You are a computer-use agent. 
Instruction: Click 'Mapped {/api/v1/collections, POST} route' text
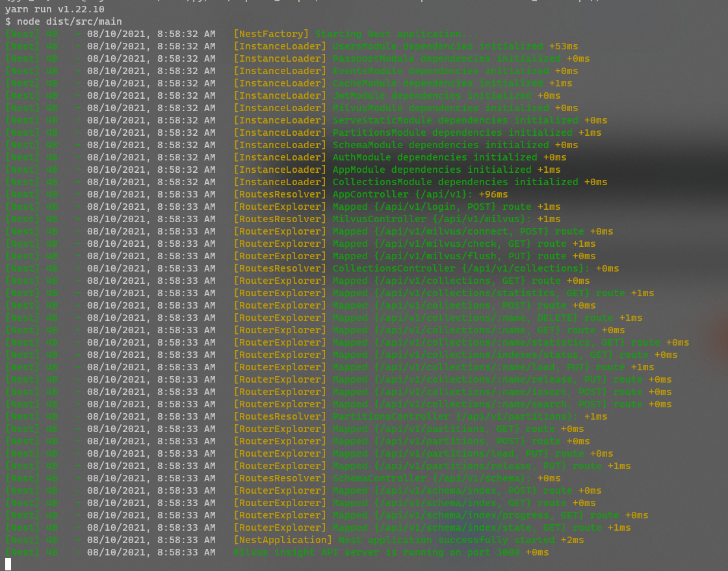(x=449, y=306)
